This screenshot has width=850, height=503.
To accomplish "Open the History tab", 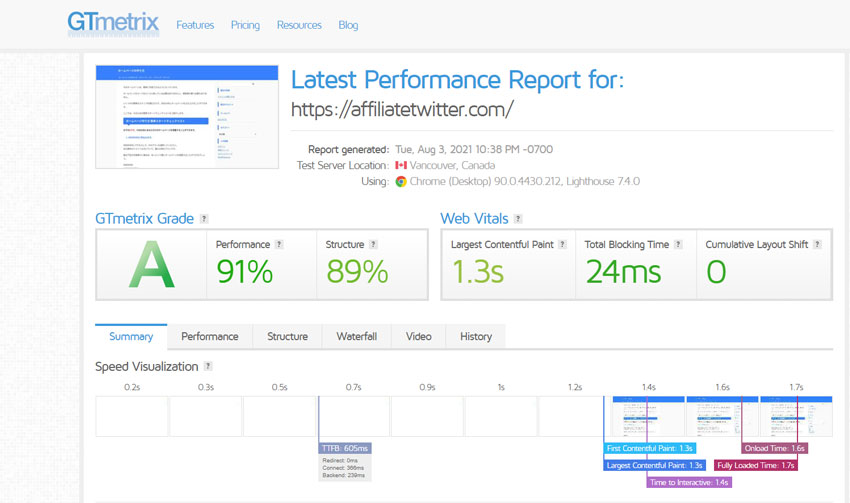I will 476,337.
